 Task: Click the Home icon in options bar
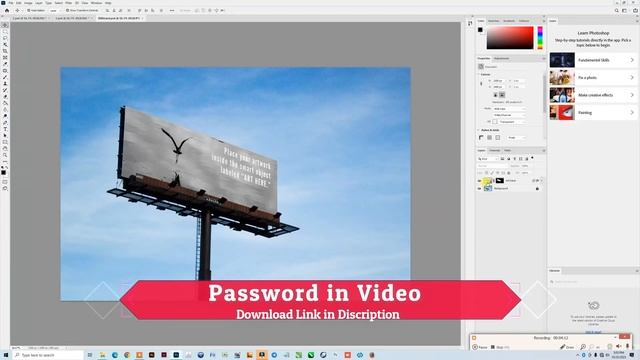click(x=7, y=11)
